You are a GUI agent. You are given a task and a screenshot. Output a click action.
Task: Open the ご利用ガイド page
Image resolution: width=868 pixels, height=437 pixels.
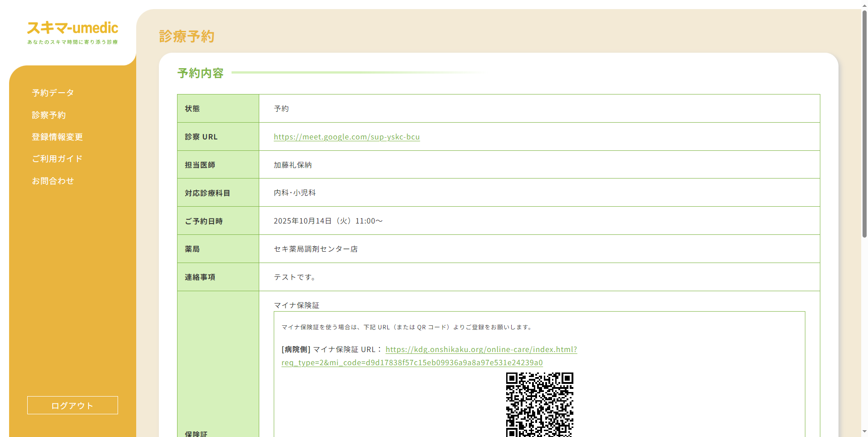click(x=57, y=159)
